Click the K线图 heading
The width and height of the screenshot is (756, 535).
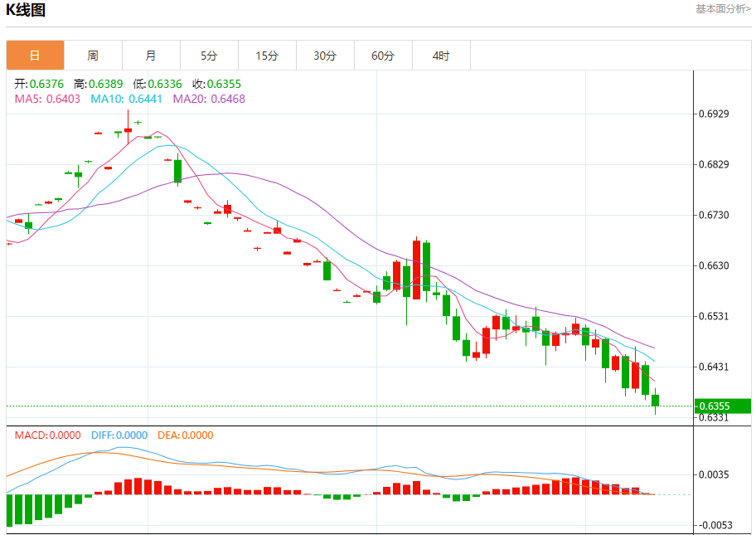(x=26, y=10)
